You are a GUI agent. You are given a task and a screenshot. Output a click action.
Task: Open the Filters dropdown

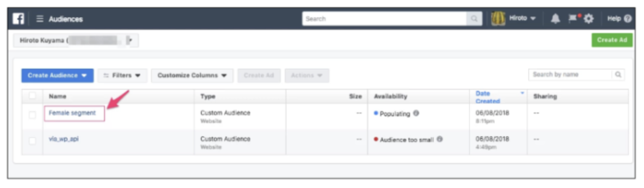122,75
